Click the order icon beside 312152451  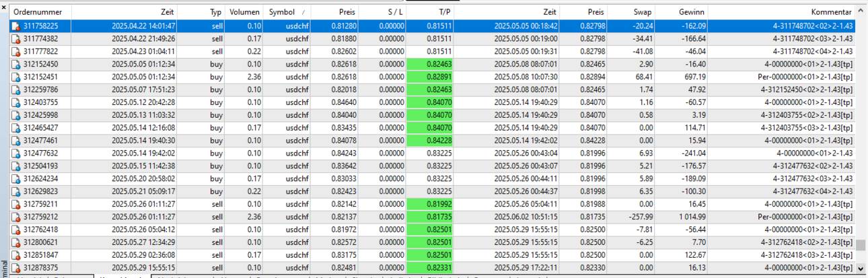pos(15,77)
